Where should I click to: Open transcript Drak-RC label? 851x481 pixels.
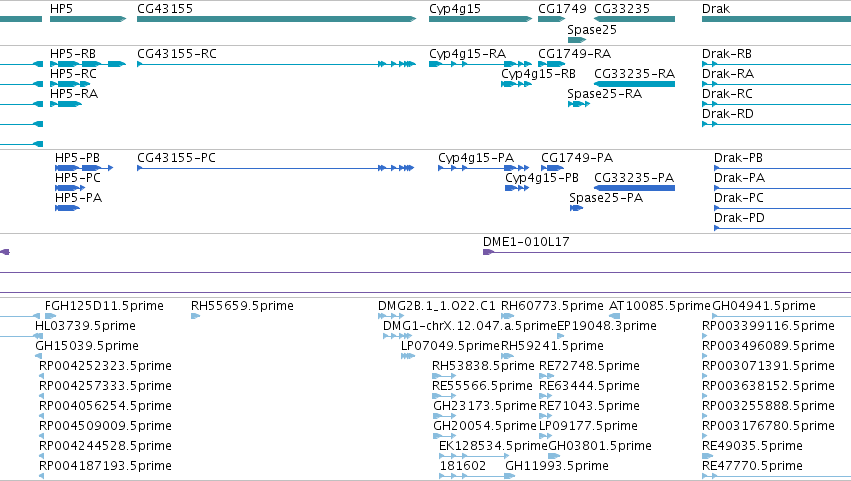tap(727, 94)
